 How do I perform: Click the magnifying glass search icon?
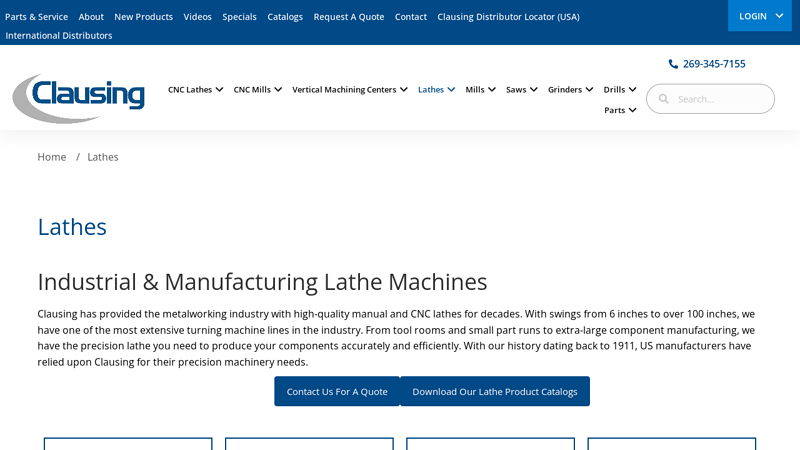tap(663, 99)
